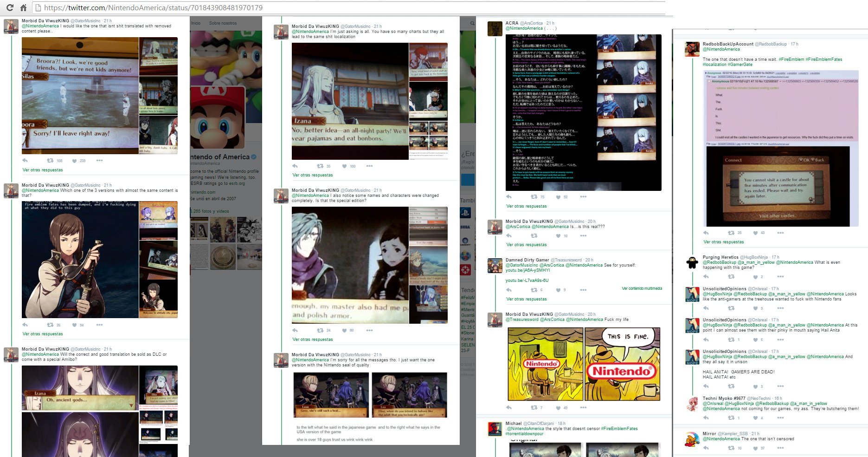The image size is (868, 457).
Task: Open more options on 'removed content please' tweet
Action: pyautogui.click(x=99, y=161)
